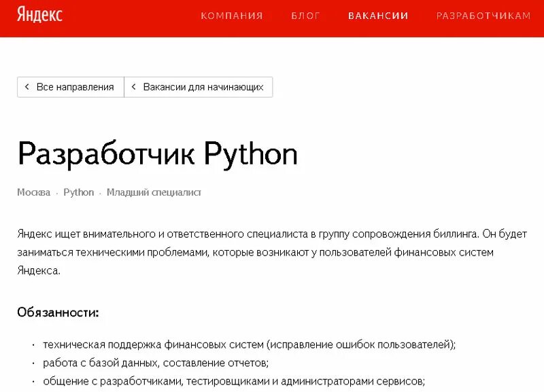Click the chevron before Все направления
544x392 pixels.
pyautogui.click(x=27, y=87)
